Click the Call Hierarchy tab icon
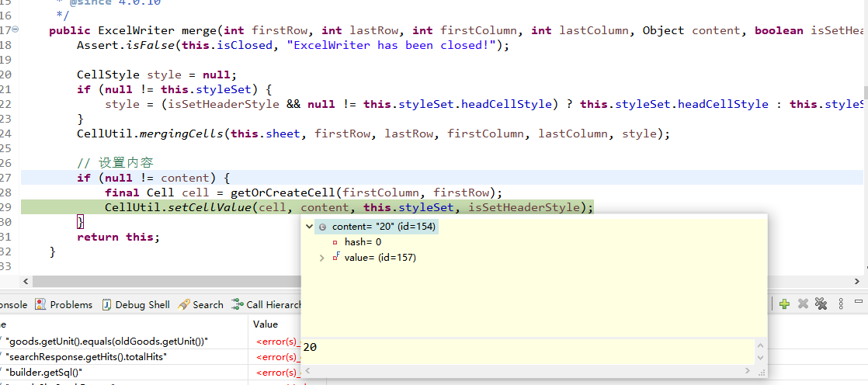The image size is (868, 385). click(x=238, y=304)
